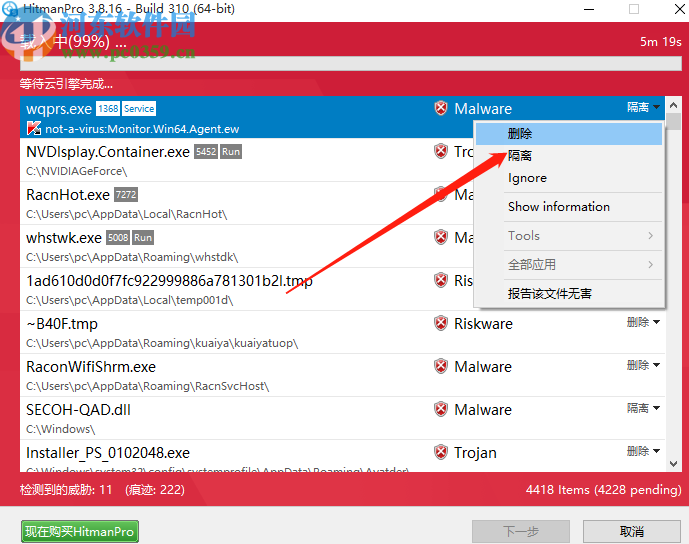The width and height of the screenshot is (689, 544).
Task: Select the SECOH-QAD.dll entry
Action: click(342, 419)
